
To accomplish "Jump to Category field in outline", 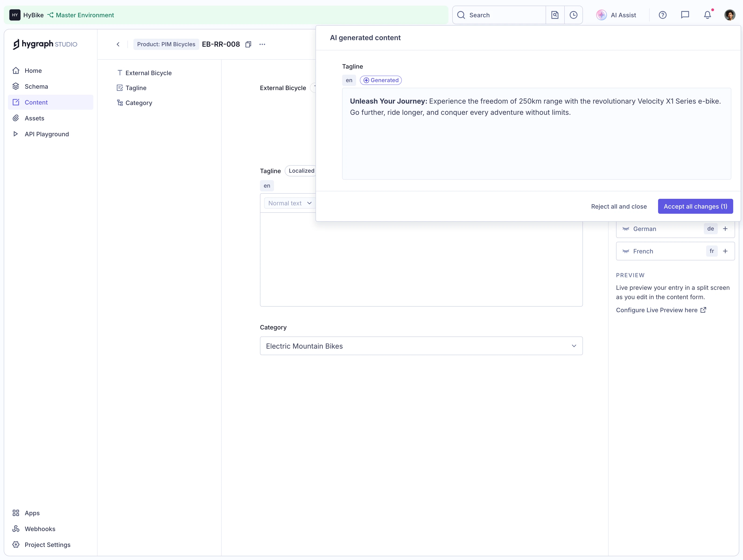I will (134, 103).
